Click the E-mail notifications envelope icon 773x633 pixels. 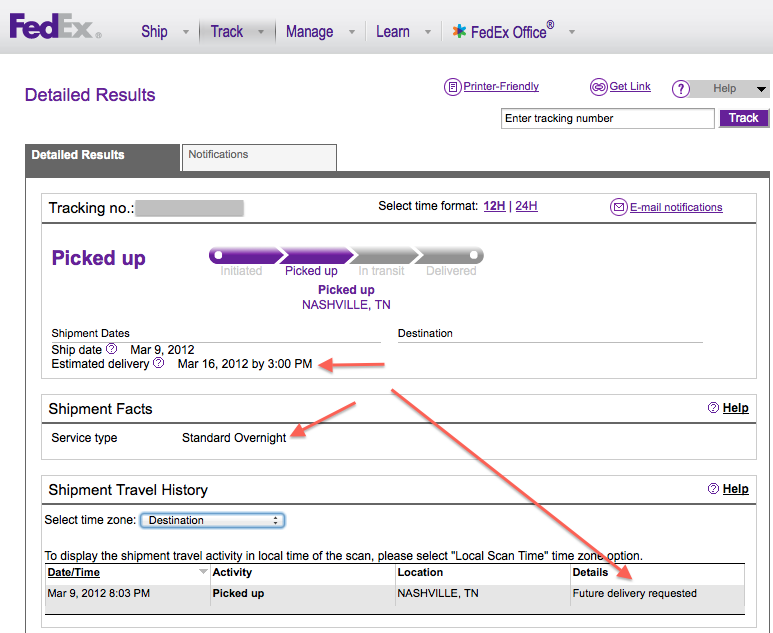tap(619, 207)
